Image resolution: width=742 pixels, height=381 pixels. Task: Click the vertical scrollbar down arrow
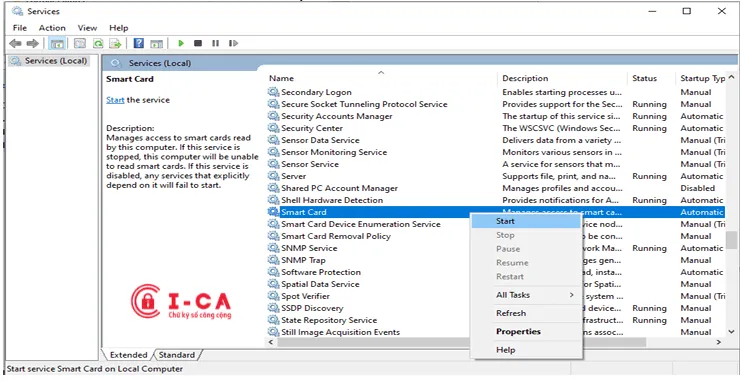coord(732,332)
